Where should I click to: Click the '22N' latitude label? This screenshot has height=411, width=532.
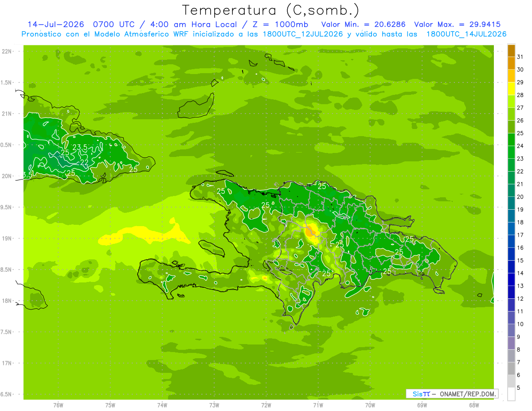tap(7, 51)
